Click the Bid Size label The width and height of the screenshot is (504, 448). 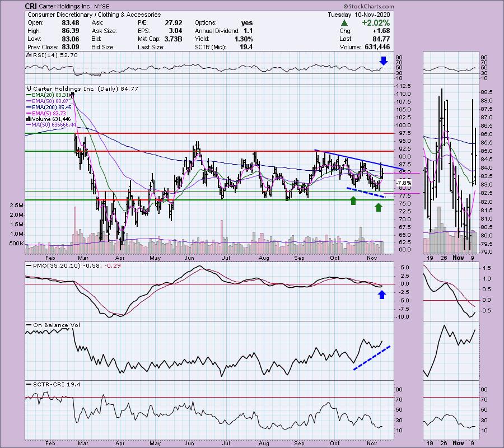point(103,47)
